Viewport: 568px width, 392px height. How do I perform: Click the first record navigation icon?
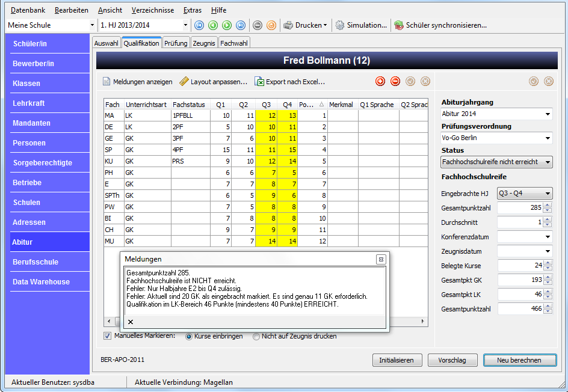pyautogui.click(x=199, y=25)
